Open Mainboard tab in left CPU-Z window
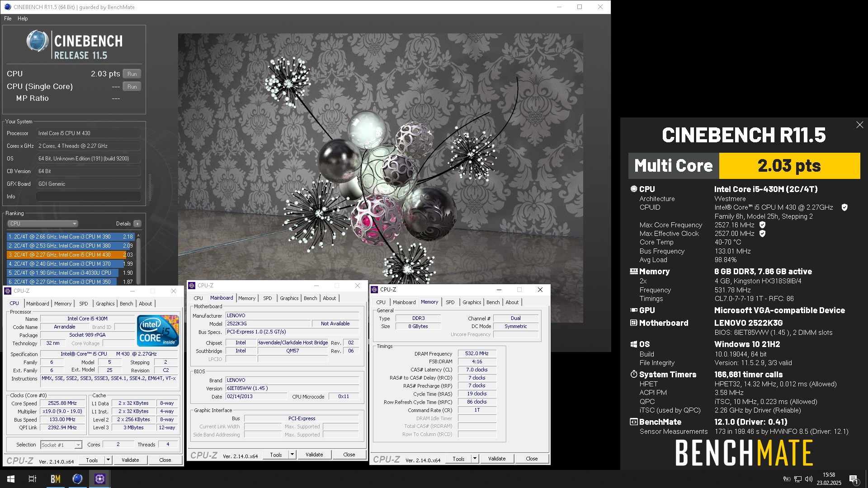 coord(38,304)
